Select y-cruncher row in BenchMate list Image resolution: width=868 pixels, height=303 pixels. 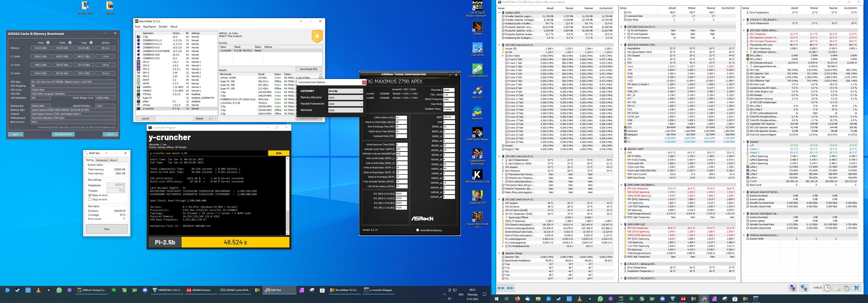177,109
